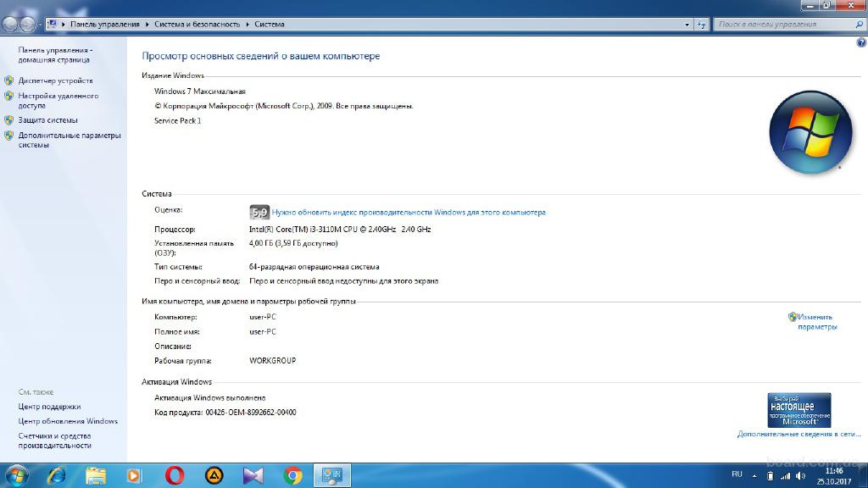Open 'Диспетчер устройств' in the sidebar
The width and height of the screenshot is (868, 488).
(55, 80)
